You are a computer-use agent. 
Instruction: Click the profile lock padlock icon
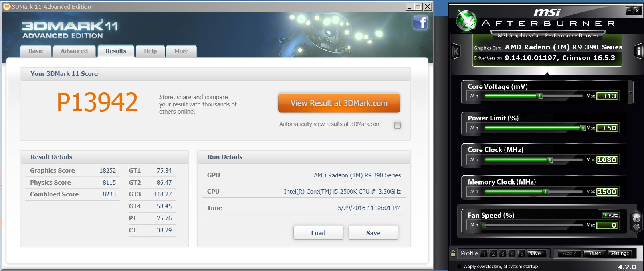point(453,253)
